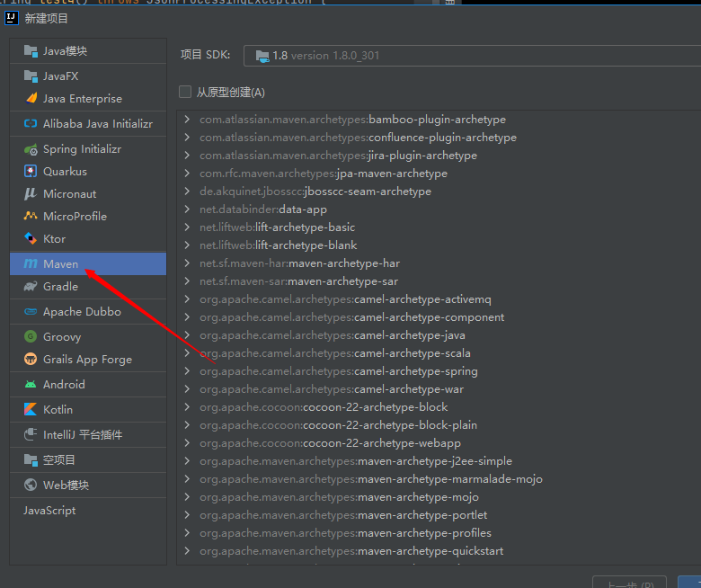This screenshot has height=588, width=701.
Task: Select maven-archetype-marmalade-mojo row
Action: (x=439, y=479)
